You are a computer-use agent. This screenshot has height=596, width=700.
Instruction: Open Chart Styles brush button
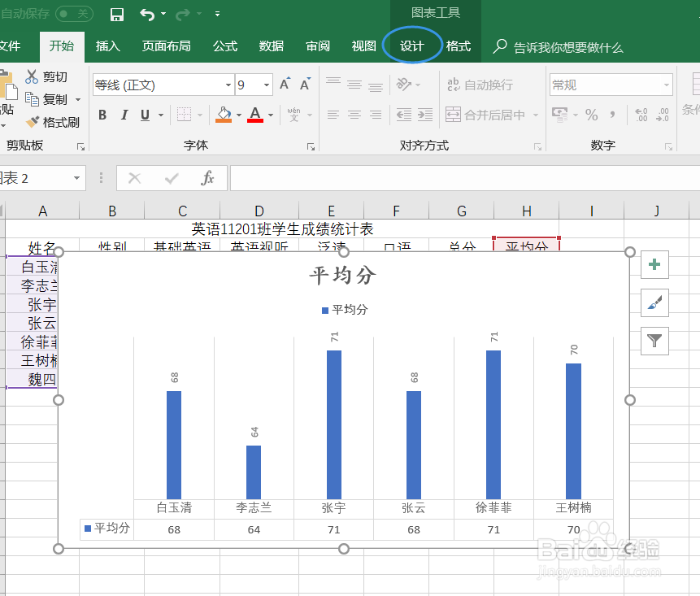[654, 302]
